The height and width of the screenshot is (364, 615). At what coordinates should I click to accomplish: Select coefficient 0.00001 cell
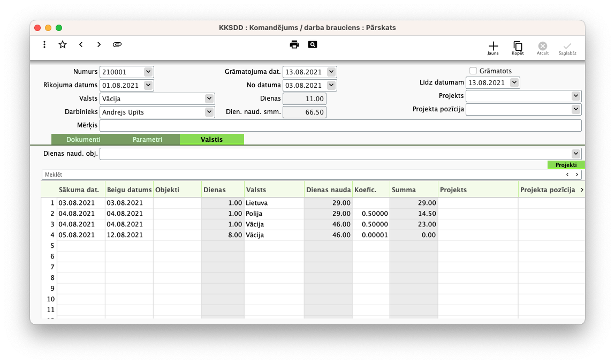(x=371, y=235)
